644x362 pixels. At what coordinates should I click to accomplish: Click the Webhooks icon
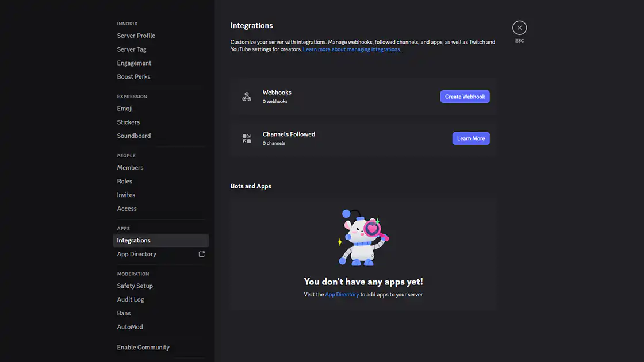pyautogui.click(x=247, y=97)
